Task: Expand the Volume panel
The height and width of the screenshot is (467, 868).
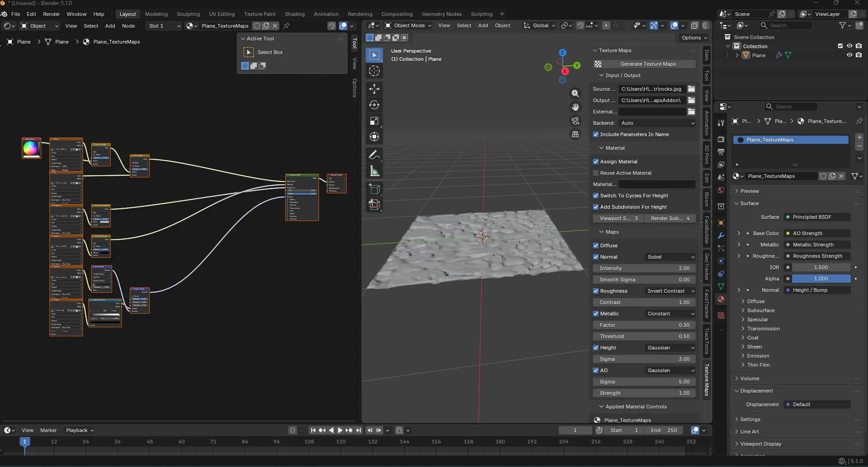Action: (x=750, y=379)
